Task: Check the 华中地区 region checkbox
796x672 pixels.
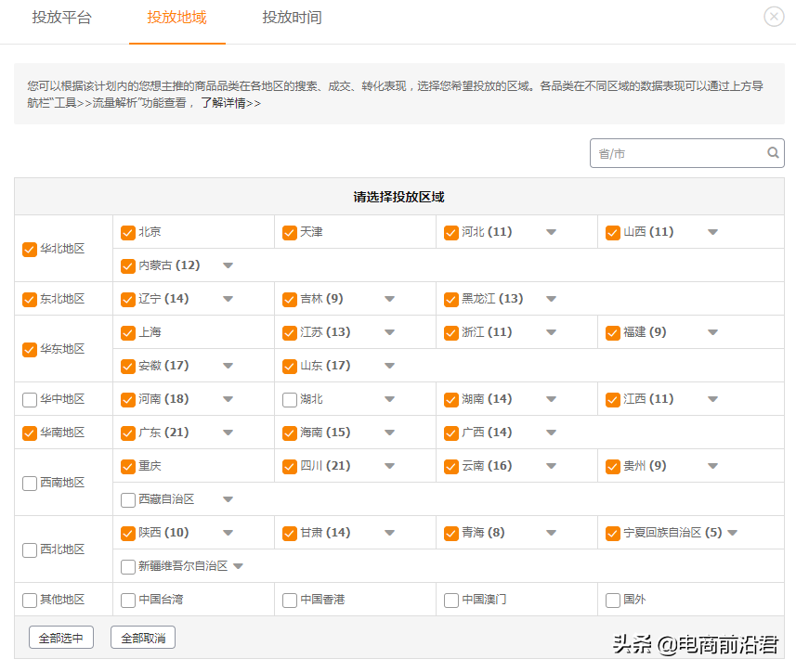Action: click(x=30, y=400)
